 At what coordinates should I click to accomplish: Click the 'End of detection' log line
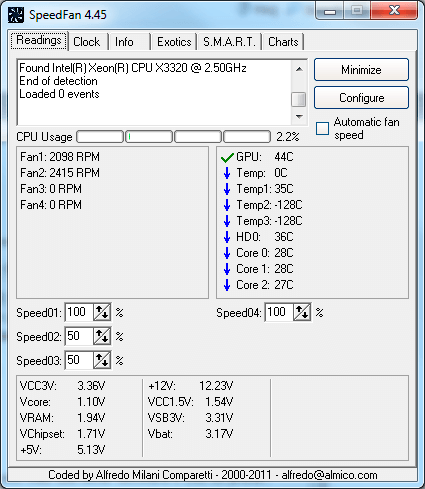point(58,81)
